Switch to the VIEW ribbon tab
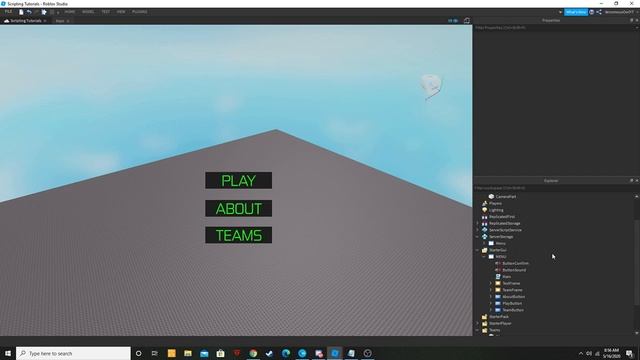 [x=121, y=12]
